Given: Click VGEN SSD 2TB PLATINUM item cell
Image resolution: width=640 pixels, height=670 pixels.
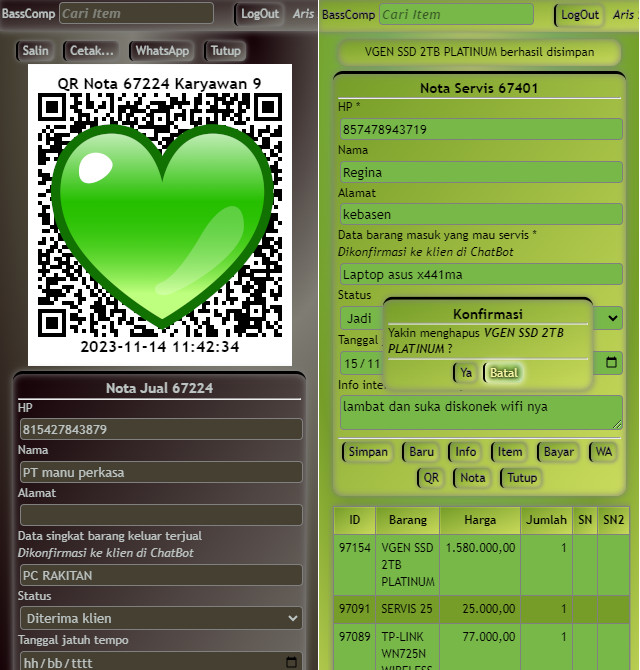Looking at the screenshot, I should tap(408, 565).
